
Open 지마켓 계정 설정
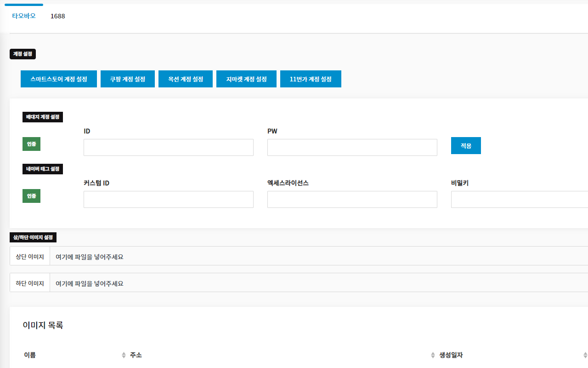click(246, 79)
